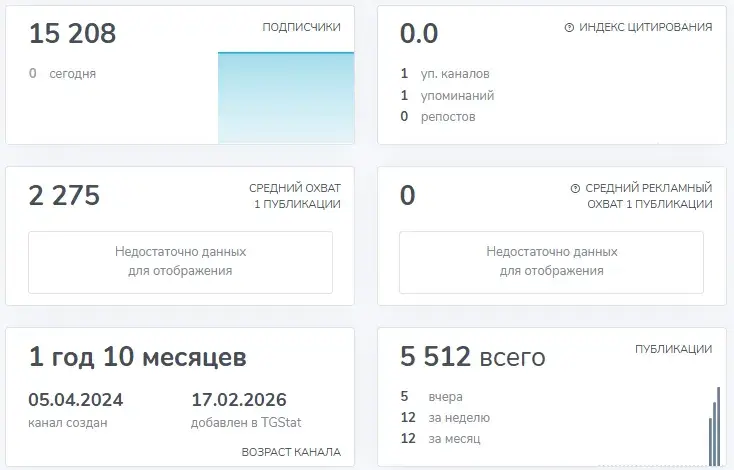Click the ad reach value 0

(x=408, y=195)
